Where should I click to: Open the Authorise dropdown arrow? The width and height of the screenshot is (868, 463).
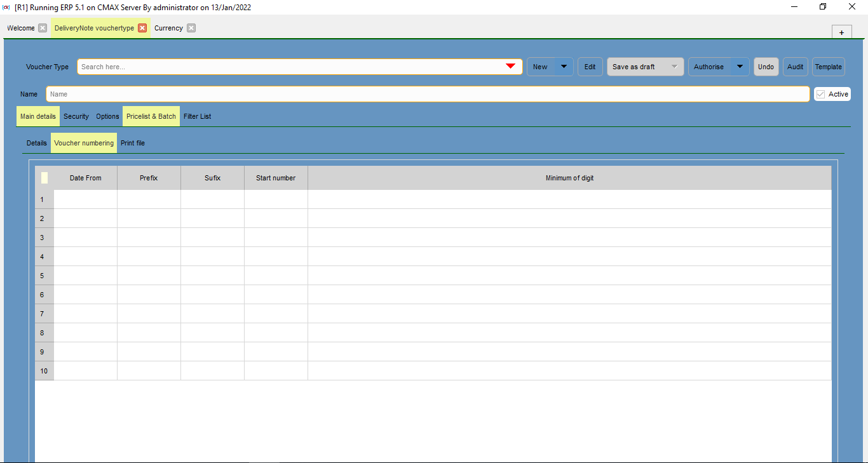(x=740, y=67)
